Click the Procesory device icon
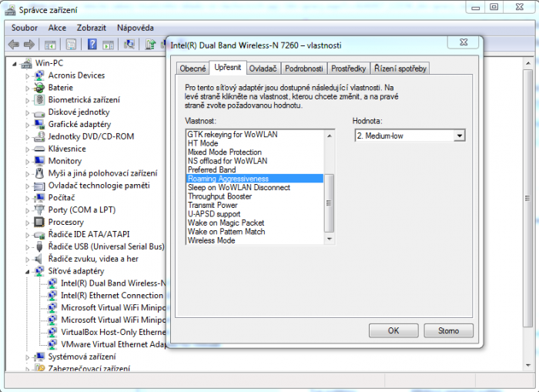Screen dimensions: 539x392 tap(40, 222)
